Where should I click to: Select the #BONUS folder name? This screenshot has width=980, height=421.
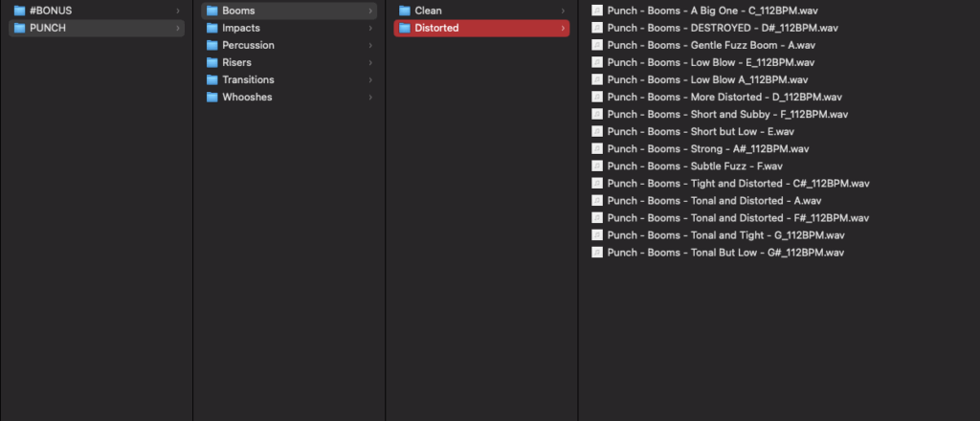point(51,11)
